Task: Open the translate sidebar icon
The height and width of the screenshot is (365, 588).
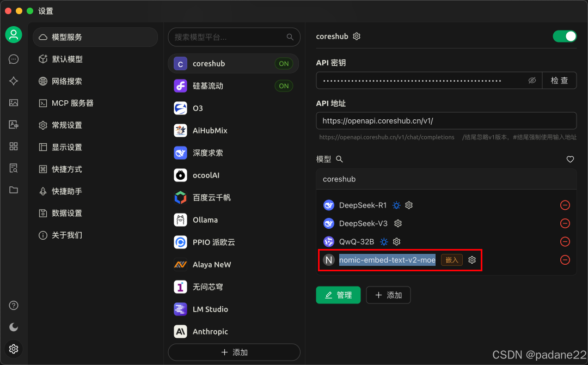Action: coord(14,125)
